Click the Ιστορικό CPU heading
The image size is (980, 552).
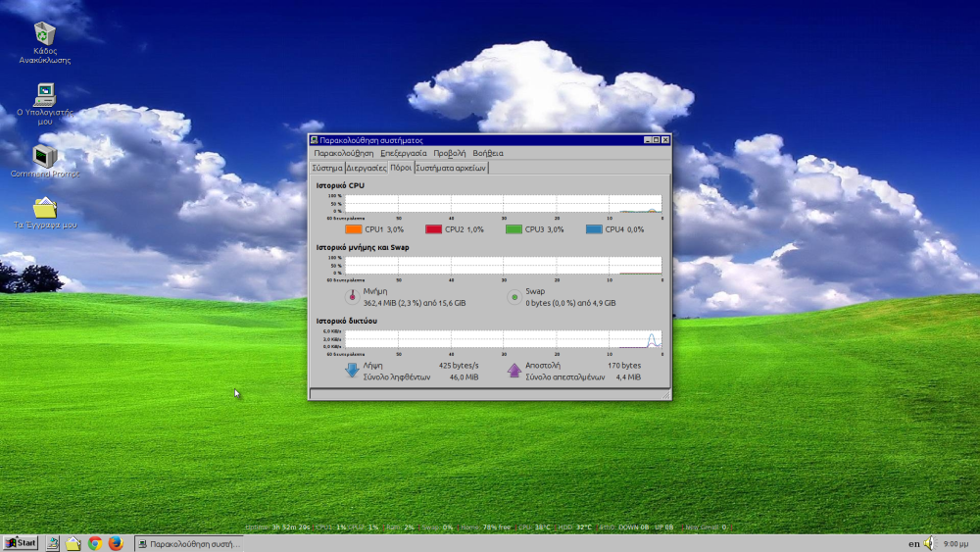340,185
